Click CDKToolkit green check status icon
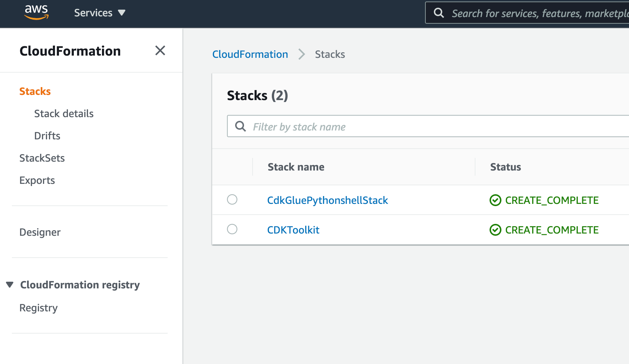629x364 pixels. coord(495,230)
